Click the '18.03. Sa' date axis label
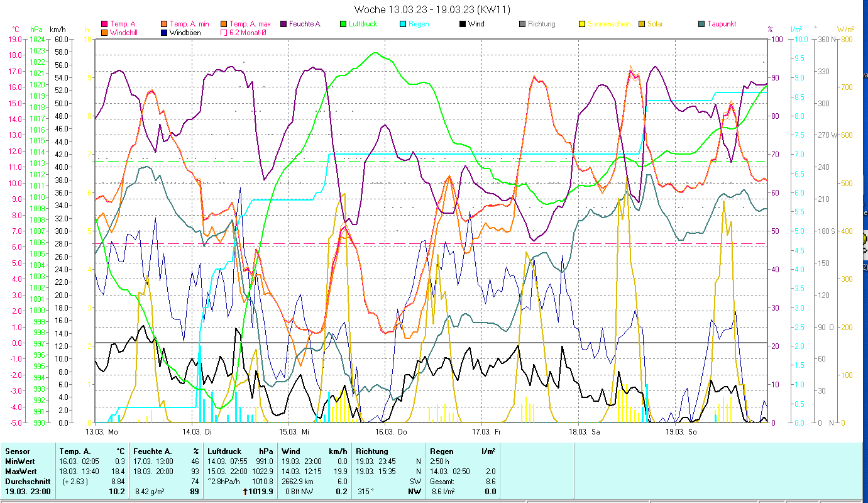This screenshot has width=868, height=503. pyautogui.click(x=584, y=432)
